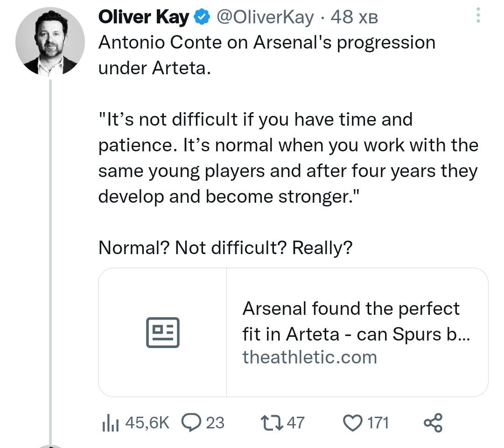Image resolution: width=504 pixels, height=448 pixels.
Task: Tap the share icon
Action: click(x=432, y=423)
